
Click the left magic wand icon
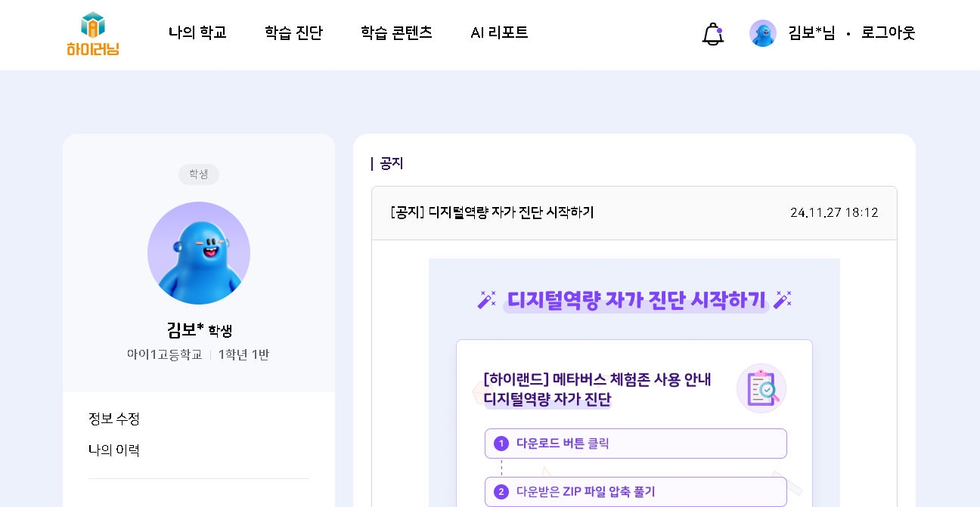(486, 300)
